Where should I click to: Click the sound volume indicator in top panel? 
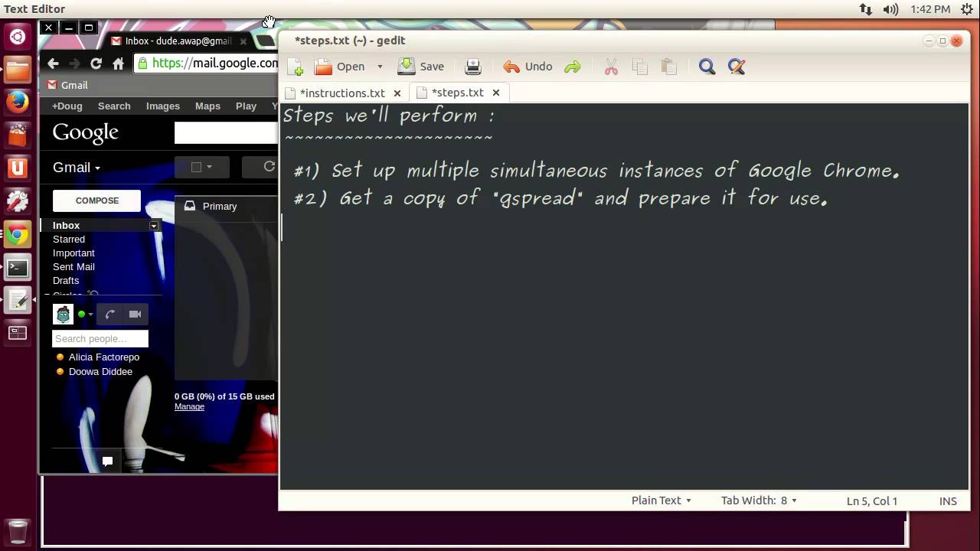(x=890, y=9)
